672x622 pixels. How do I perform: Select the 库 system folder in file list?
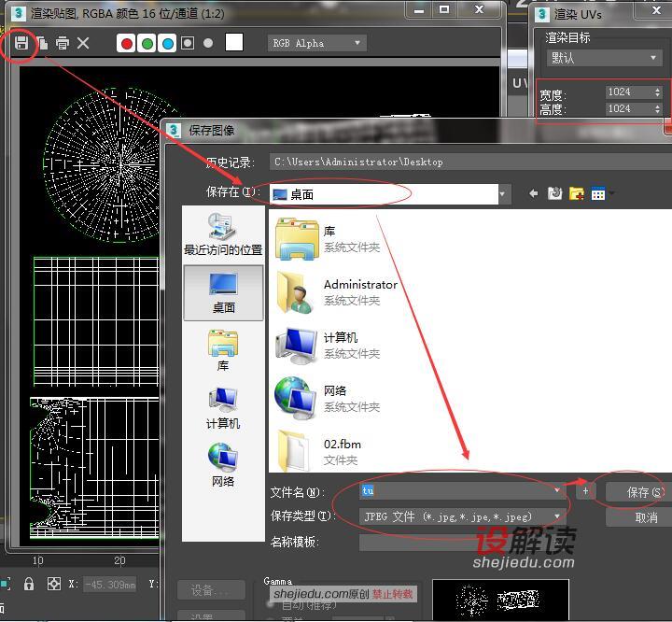(x=328, y=239)
